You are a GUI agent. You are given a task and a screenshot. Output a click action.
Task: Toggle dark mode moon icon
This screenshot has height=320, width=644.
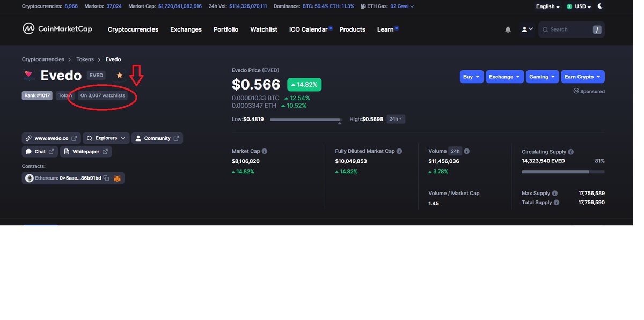[x=600, y=6]
